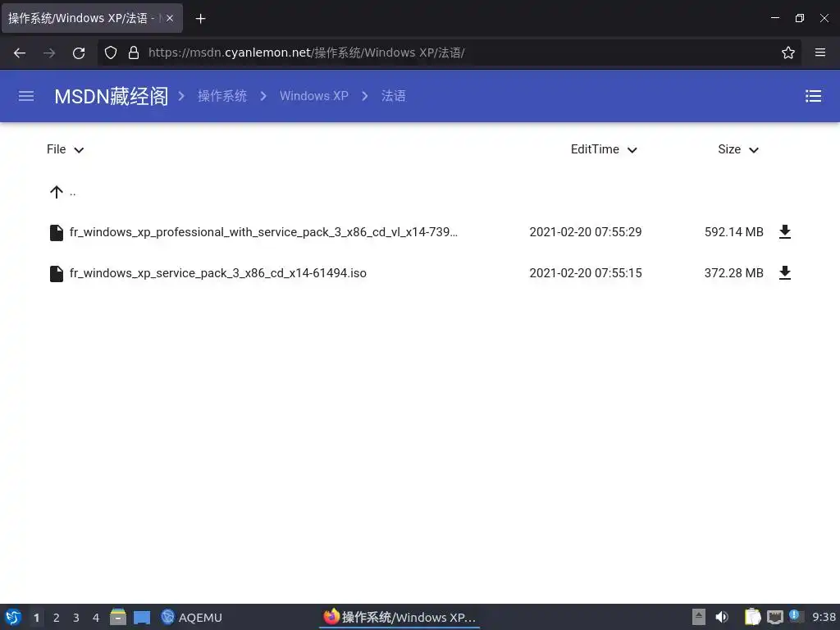Switch to workspace 1
Viewport: 840px width, 630px height.
[x=36, y=618]
